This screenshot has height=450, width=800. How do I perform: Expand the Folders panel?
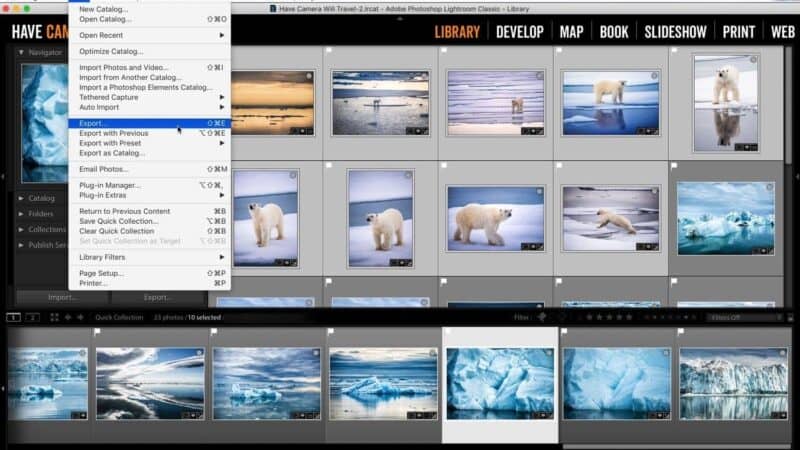21,214
